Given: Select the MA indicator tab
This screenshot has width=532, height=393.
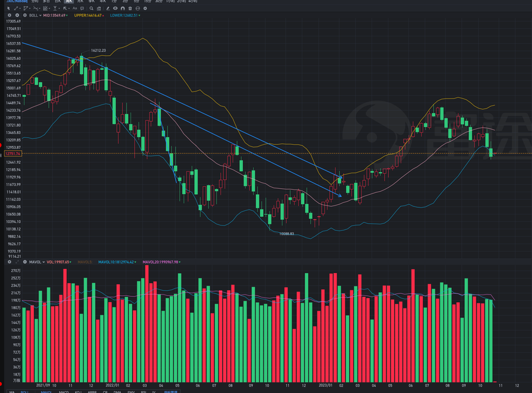Looking at the screenshot, I should click(x=12, y=392).
